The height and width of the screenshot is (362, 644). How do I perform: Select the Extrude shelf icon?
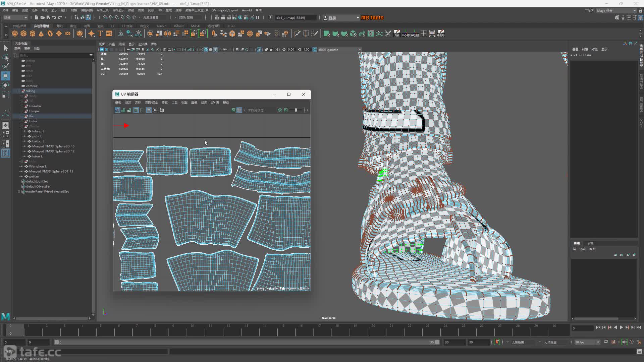coord(214,34)
